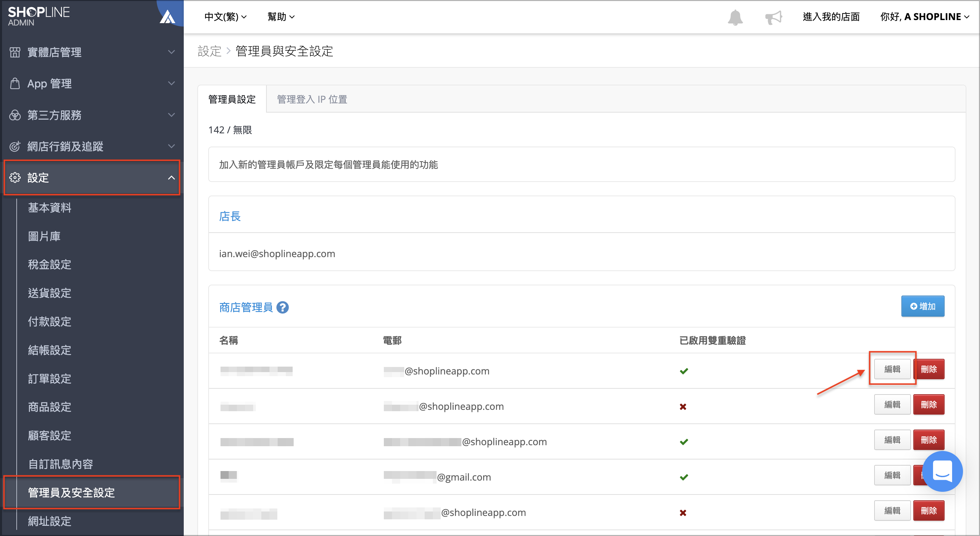Click 編輯 in the second admin row
980x536 pixels.
coord(892,404)
